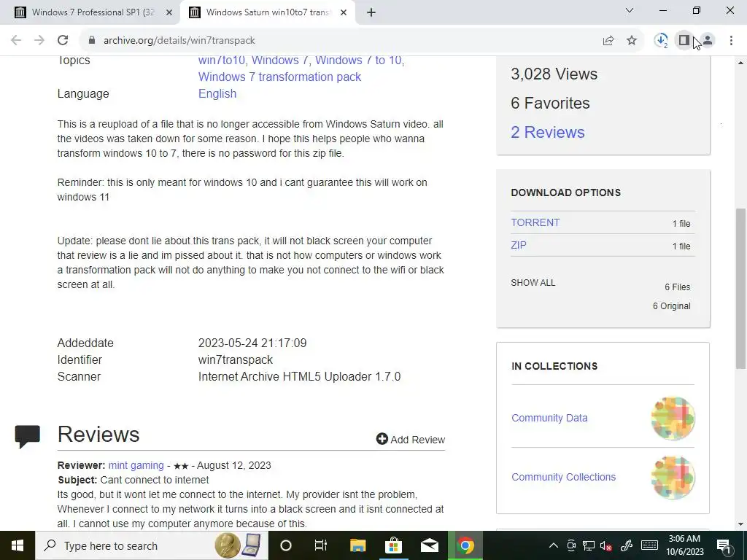Click scrollbar down arrow
The width and height of the screenshot is (747, 560).
(740, 524)
